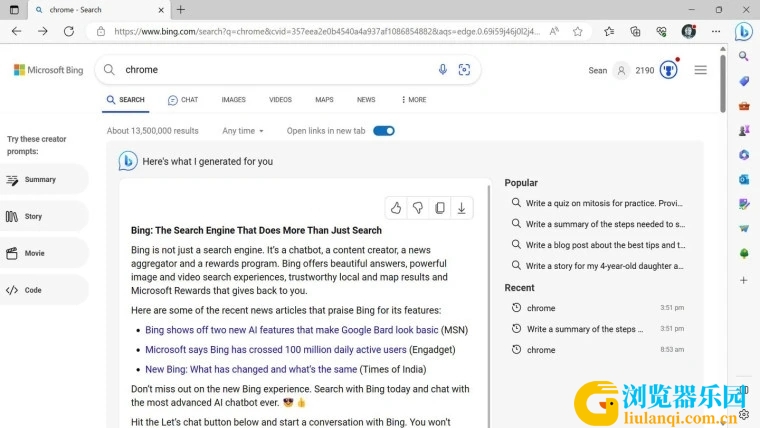Open Bing shows off two new AI features link
This screenshot has height=428, width=760.
click(x=291, y=330)
